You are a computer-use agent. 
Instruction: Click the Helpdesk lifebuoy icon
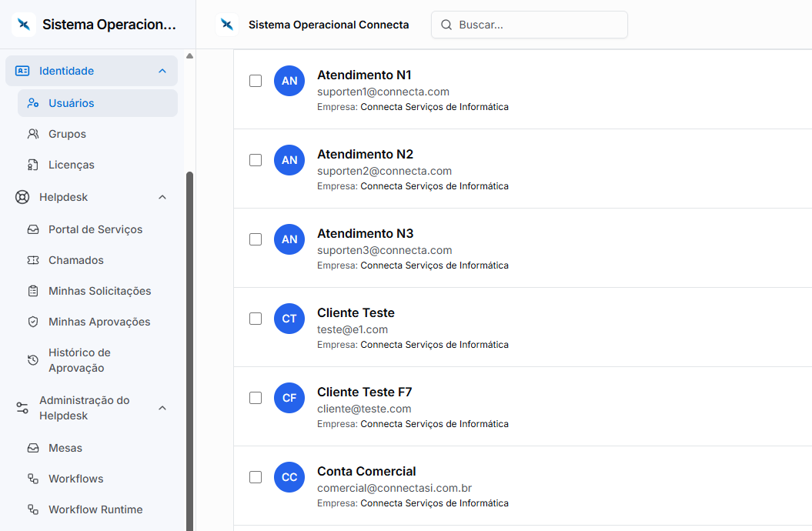pos(22,197)
